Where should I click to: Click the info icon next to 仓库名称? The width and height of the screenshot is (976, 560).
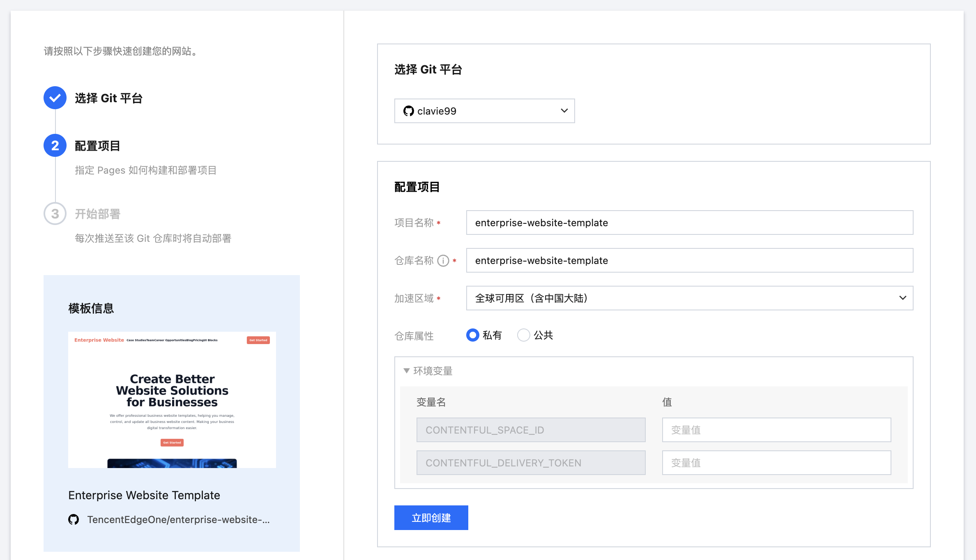pyautogui.click(x=443, y=261)
